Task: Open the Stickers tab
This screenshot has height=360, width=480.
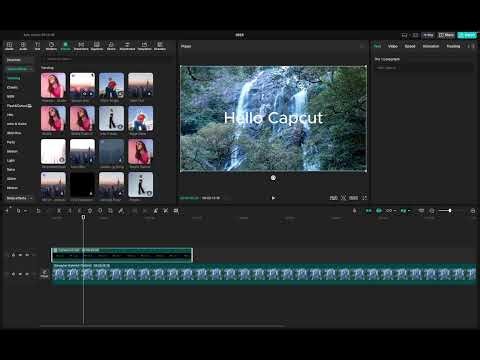Action: pyautogui.click(x=51, y=46)
